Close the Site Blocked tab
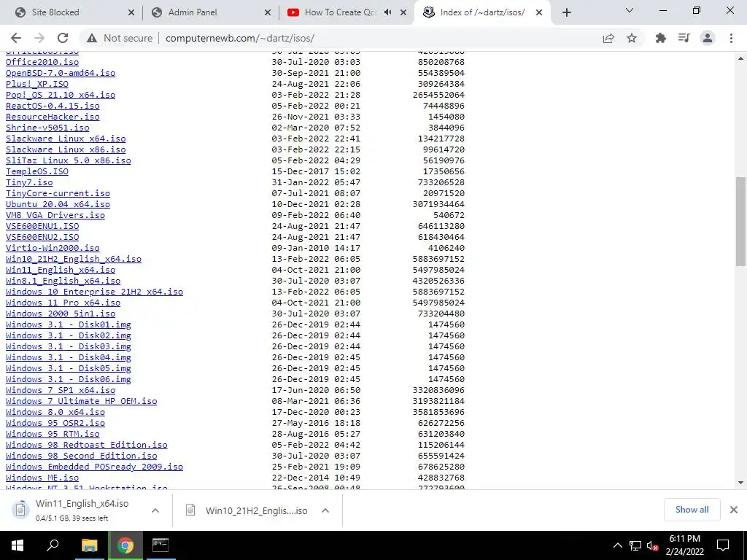Image resolution: width=747 pixels, height=560 pixels. pyautogui.click(x=131, y=13)
